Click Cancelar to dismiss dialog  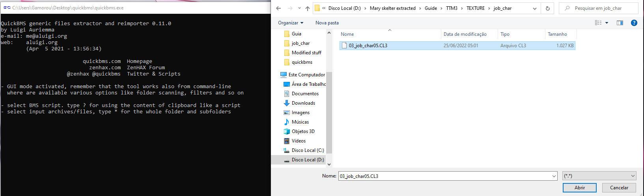pos(619,188)
